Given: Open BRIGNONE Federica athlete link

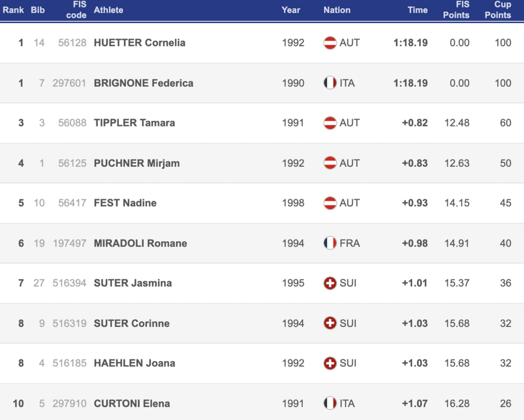Looking at the screenshot, I should [143, 83].
